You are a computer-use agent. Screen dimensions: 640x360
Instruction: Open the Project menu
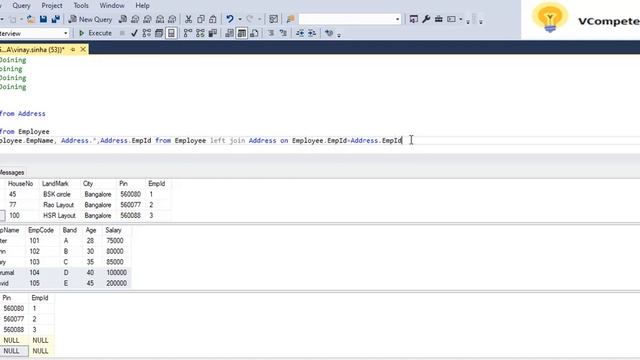pos(52,6)
